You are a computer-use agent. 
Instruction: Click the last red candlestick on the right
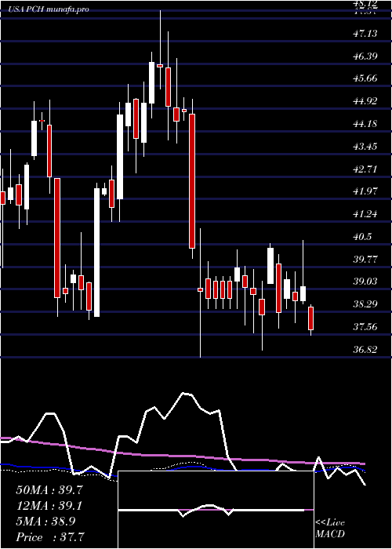coord(310,318)
